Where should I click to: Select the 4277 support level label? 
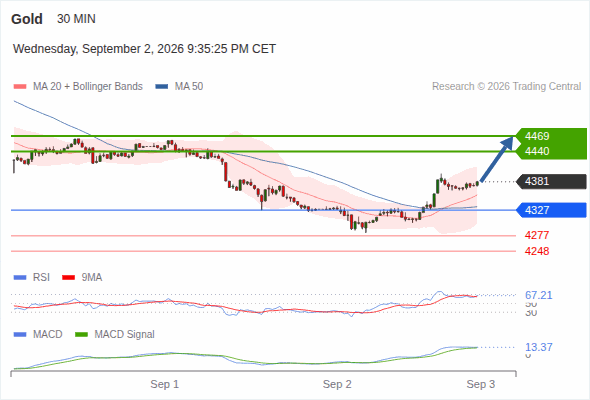pyautogui.click(x=537, y=235)
